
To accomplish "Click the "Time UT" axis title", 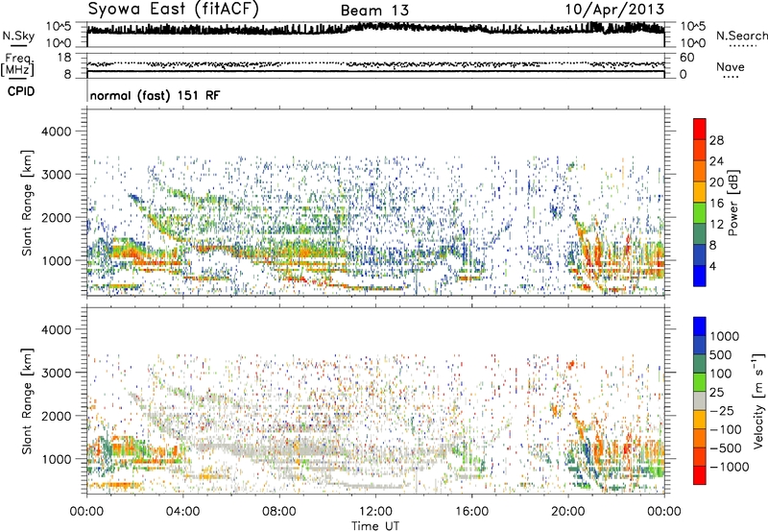I will pos(375,526).
